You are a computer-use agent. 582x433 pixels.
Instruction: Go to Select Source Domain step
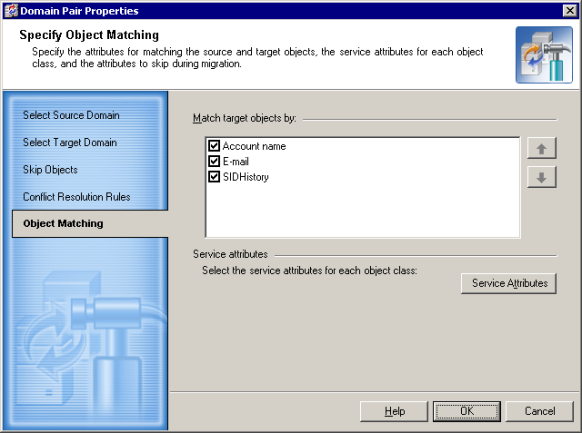tap(71, 115)
